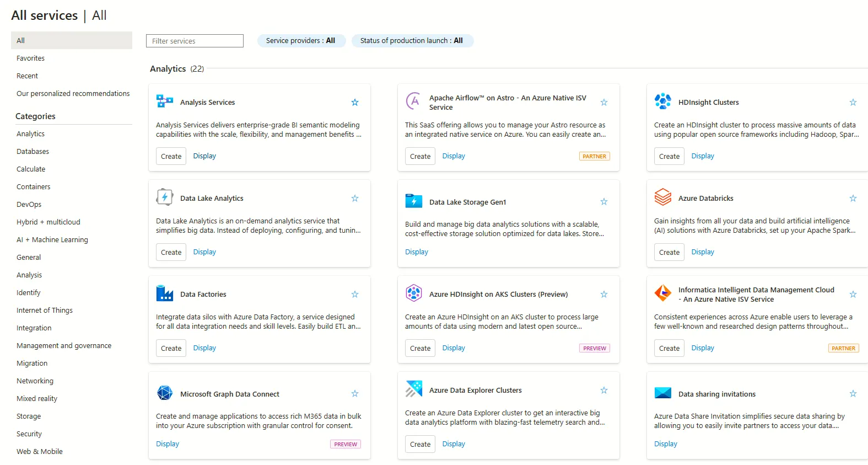Click the Data Factories icon

[165, 293]
